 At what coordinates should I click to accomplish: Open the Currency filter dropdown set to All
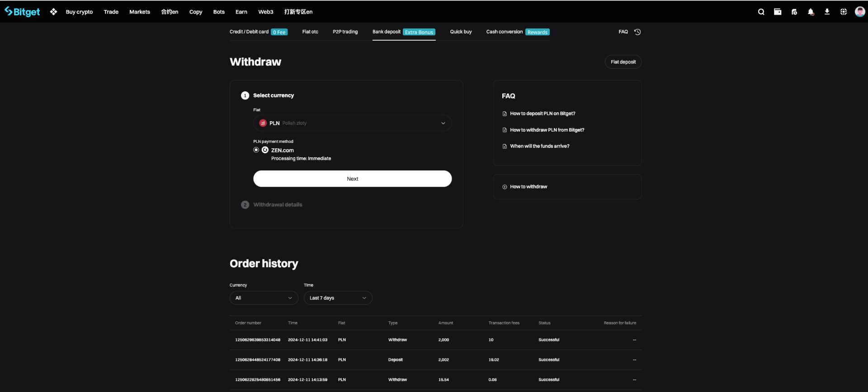[264, 298]
